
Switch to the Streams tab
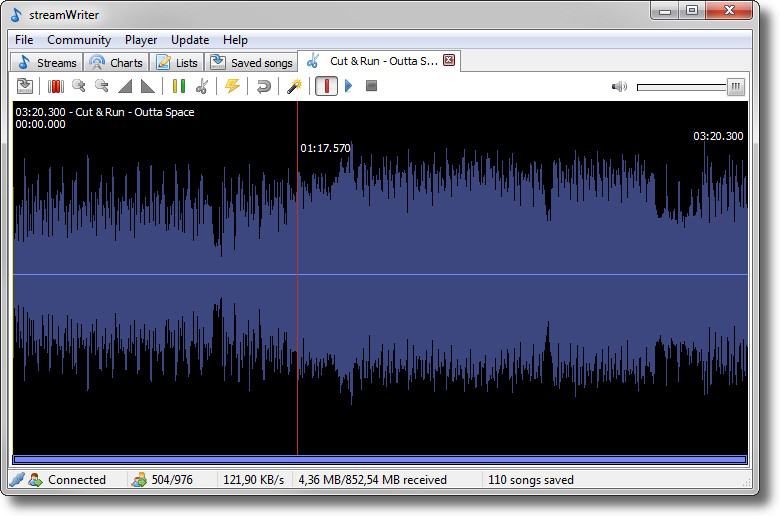click(47, 63)
